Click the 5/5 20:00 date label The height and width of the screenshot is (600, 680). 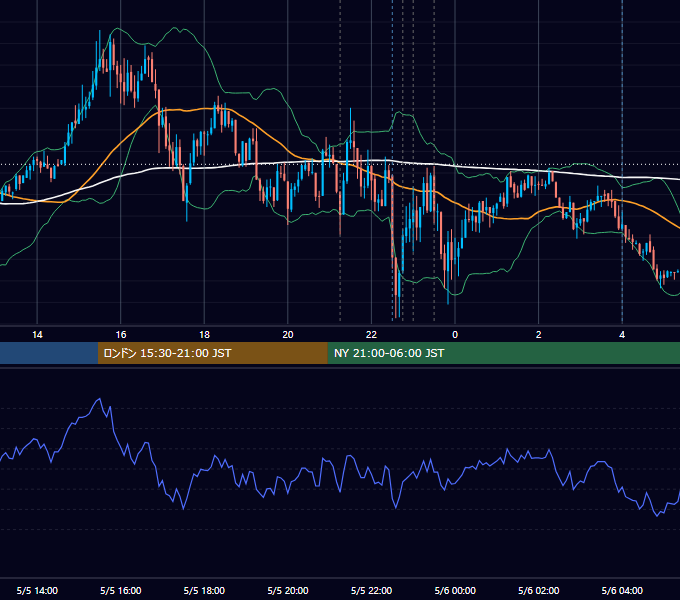288,590
